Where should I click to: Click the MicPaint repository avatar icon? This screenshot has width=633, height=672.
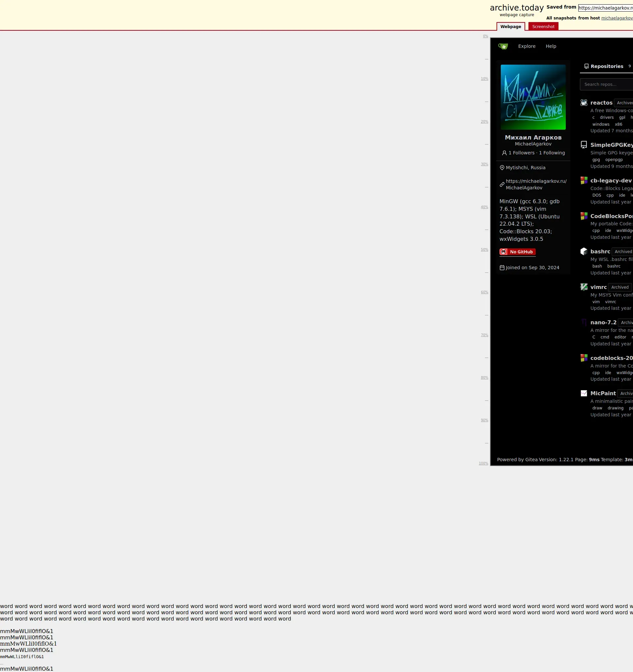click(584, 393)
